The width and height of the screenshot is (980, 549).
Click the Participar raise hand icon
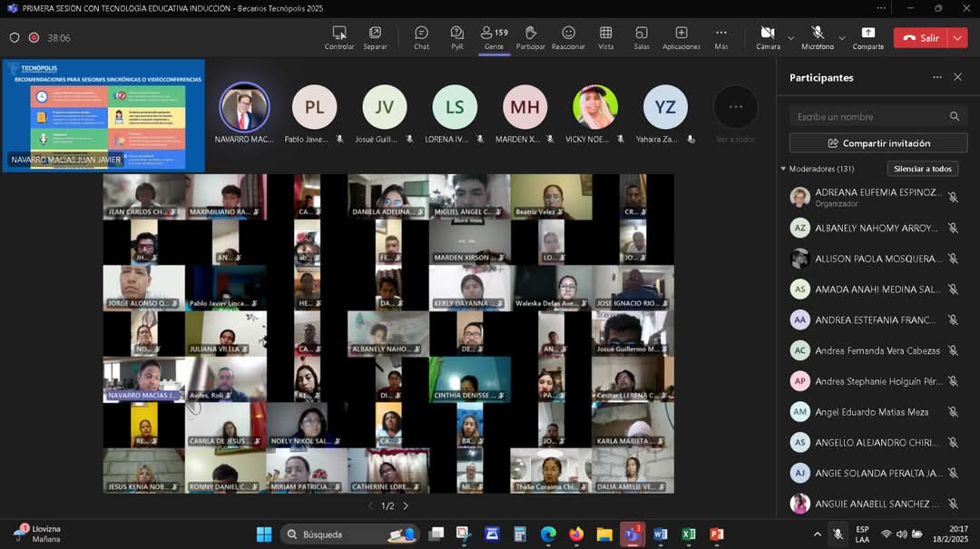(x=531, y=37)
